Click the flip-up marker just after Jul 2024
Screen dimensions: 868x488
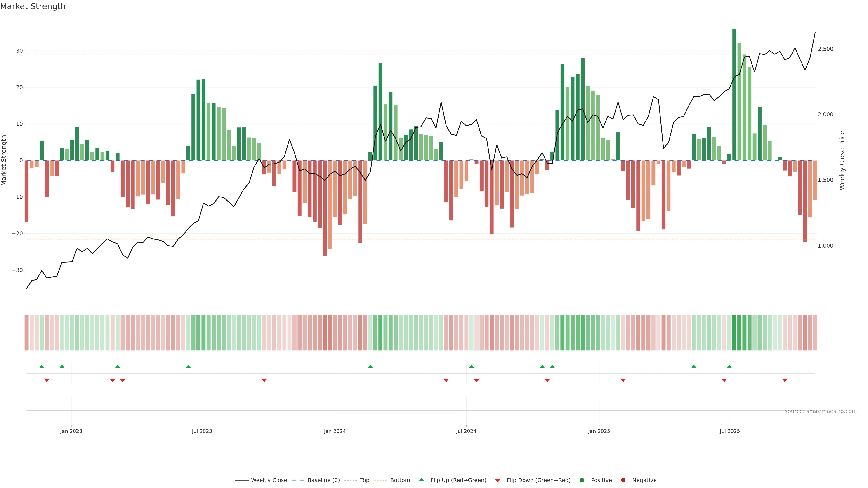click(x=471, y=366)
